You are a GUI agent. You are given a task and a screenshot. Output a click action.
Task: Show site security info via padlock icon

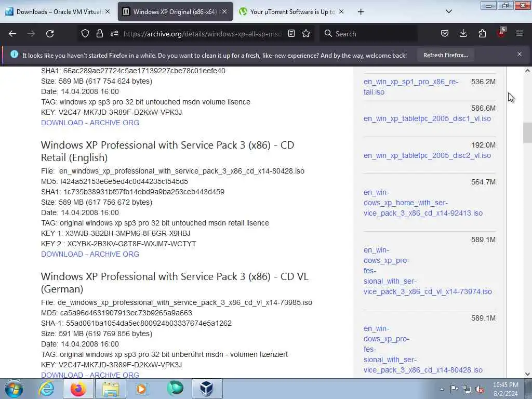99,34
